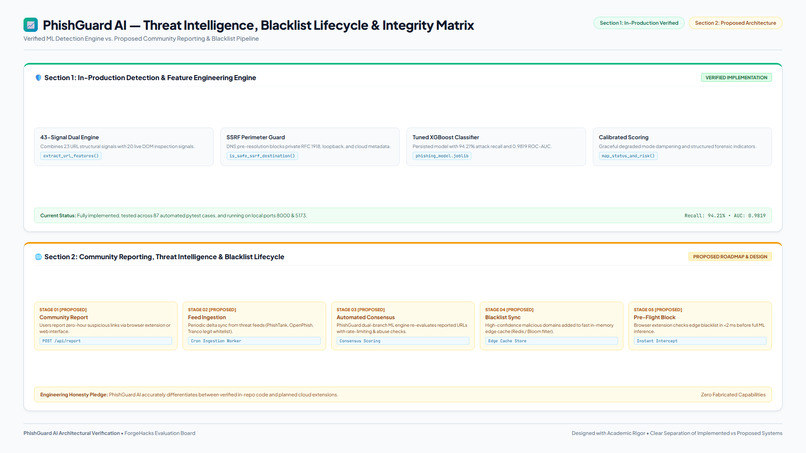Select the Stage 03 Automated Consensus card
Viewport: 806px width, 453px height.
point(403,326)
